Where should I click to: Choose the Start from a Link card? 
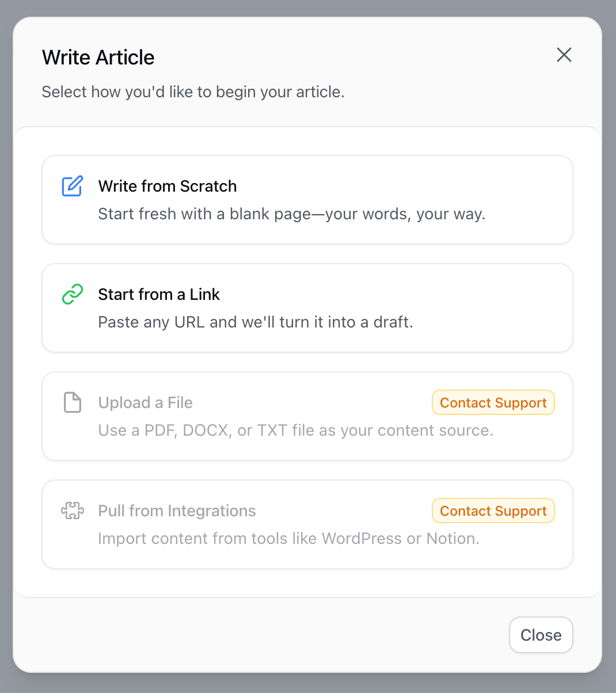tap(307, 308)
